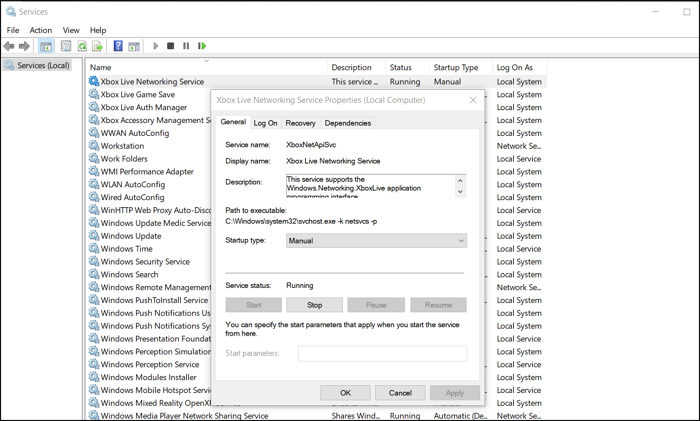The image size is (700, 421).
Task: Click the Start Service play icon in toolbar
Action: click(155, 46)
